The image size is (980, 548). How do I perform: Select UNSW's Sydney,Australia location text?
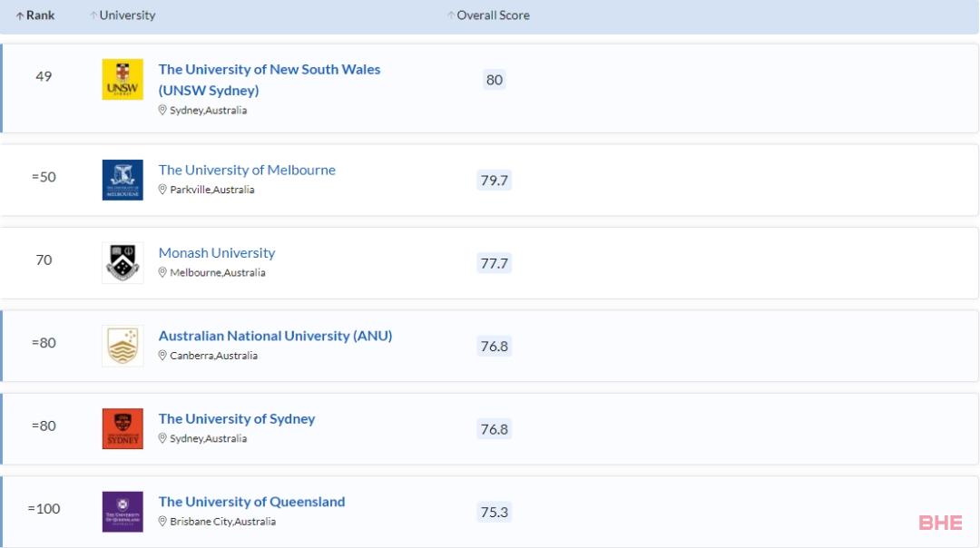tap(209, 111)
